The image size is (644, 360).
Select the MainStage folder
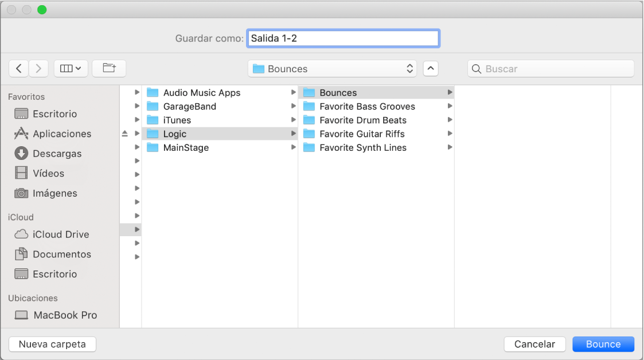point(186,148)
